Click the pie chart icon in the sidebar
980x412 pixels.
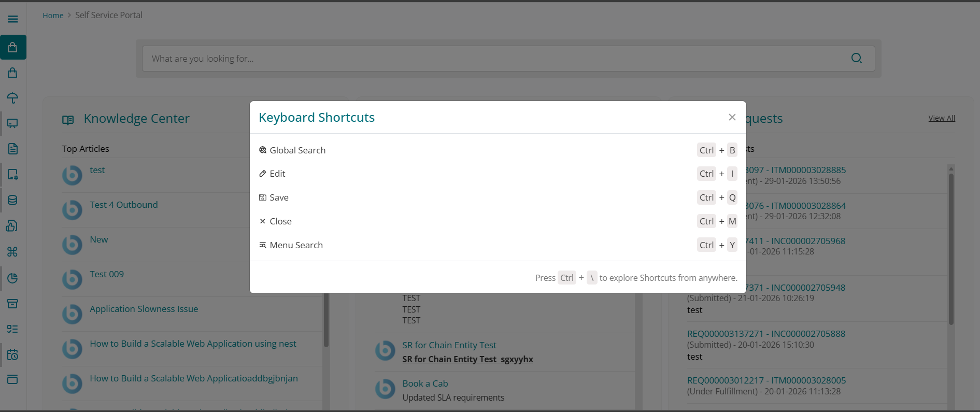[x=13, y=278]
